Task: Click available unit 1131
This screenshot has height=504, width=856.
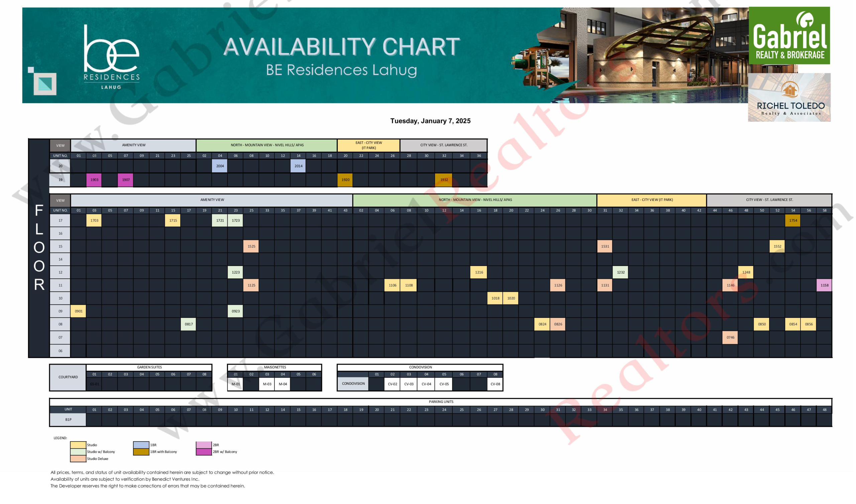Action: click(605, 285)
